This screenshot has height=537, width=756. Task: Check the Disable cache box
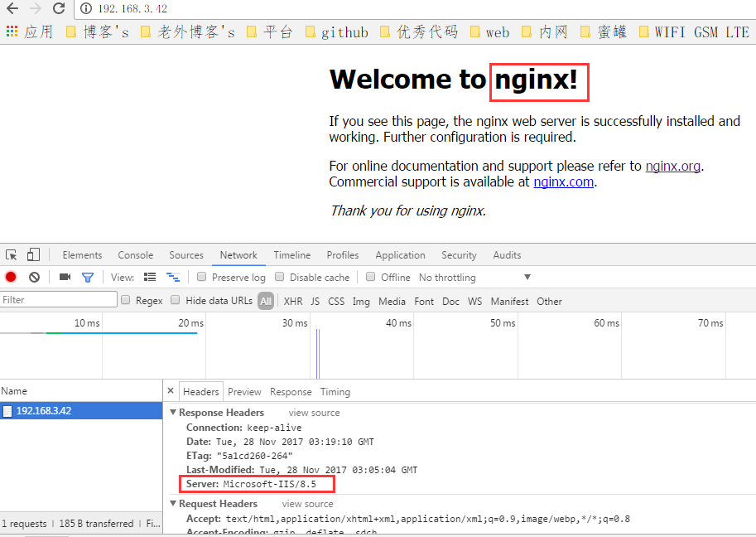click(279, 277)
